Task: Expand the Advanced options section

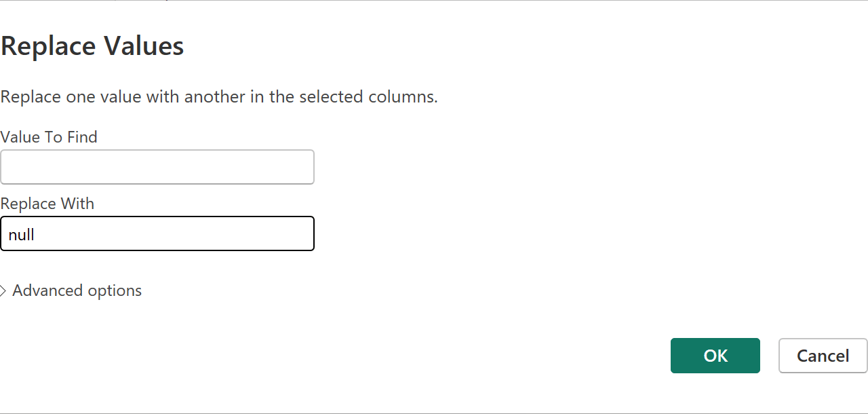Action: point(77,290)
